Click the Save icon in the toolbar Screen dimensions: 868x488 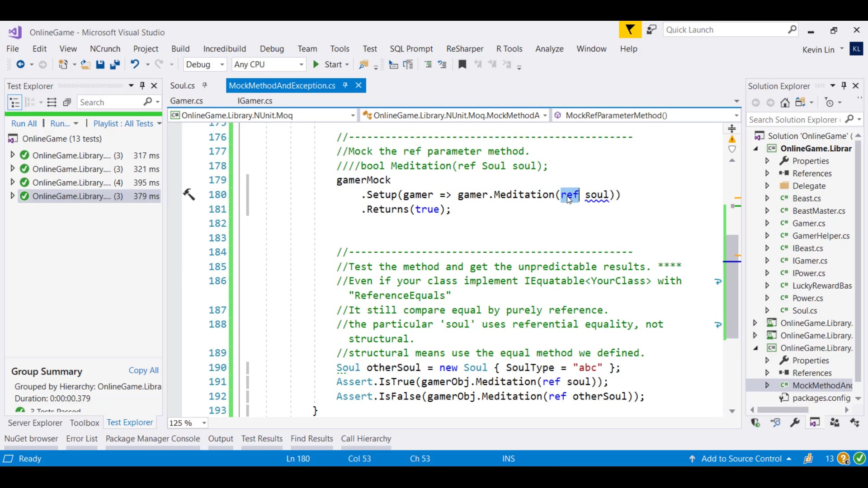100,65
